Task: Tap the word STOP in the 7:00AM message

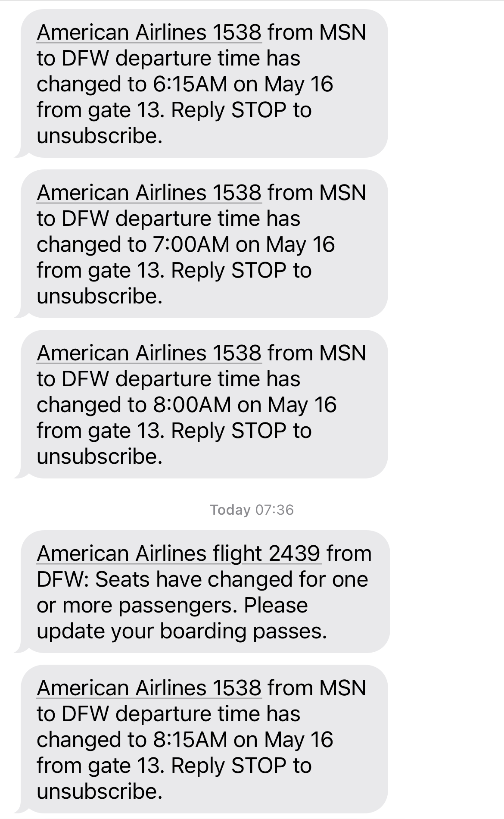Action: click(259, 270)
